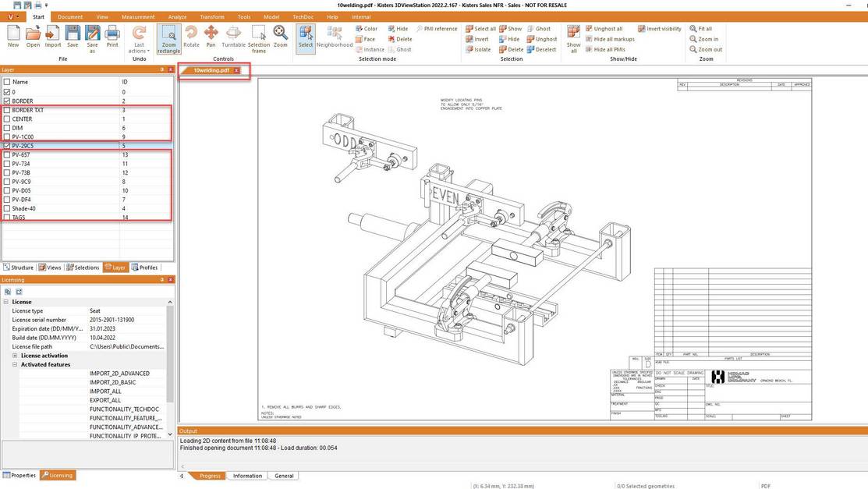
Task: Open the application V menu dropdown
Action: point(12,16)
